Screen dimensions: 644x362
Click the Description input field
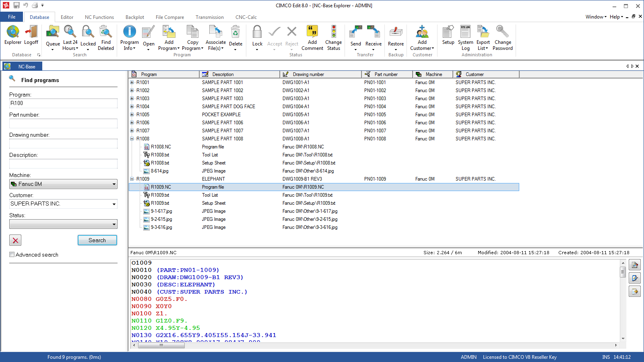[x=63, y=164]
